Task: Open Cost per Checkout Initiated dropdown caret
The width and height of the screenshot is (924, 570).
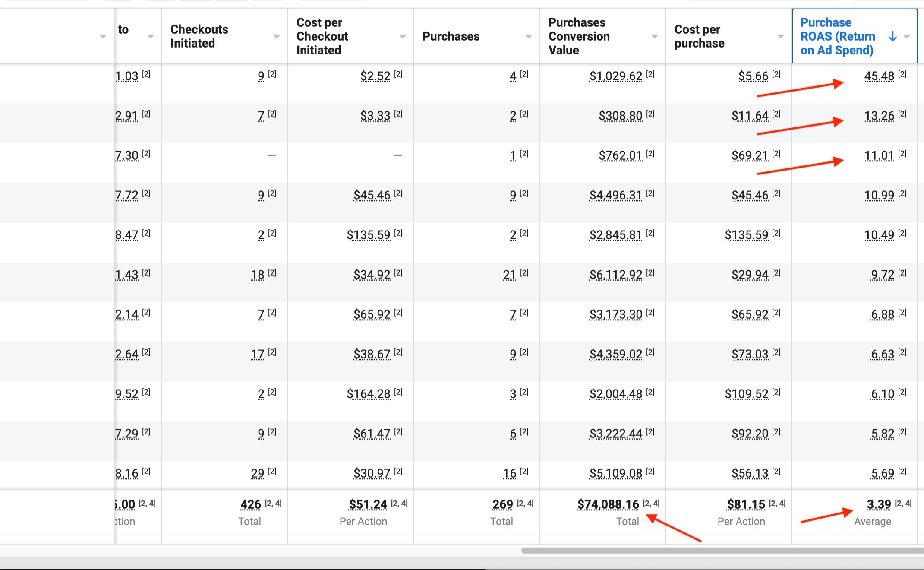Action: click(402, 37)
